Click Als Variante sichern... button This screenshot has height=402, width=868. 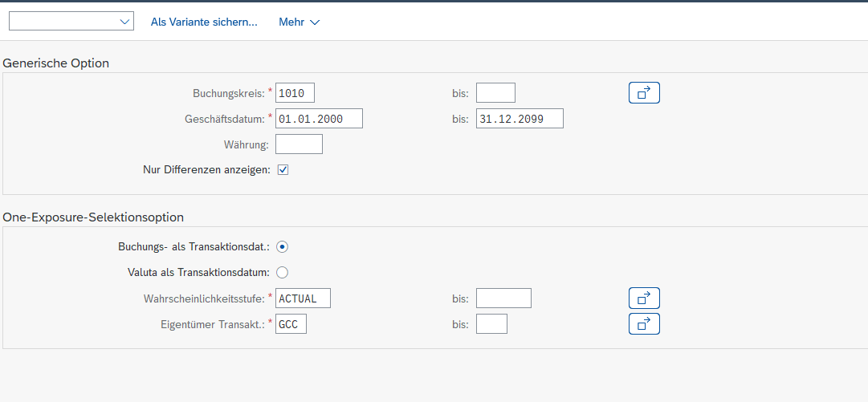pos(204,22)
